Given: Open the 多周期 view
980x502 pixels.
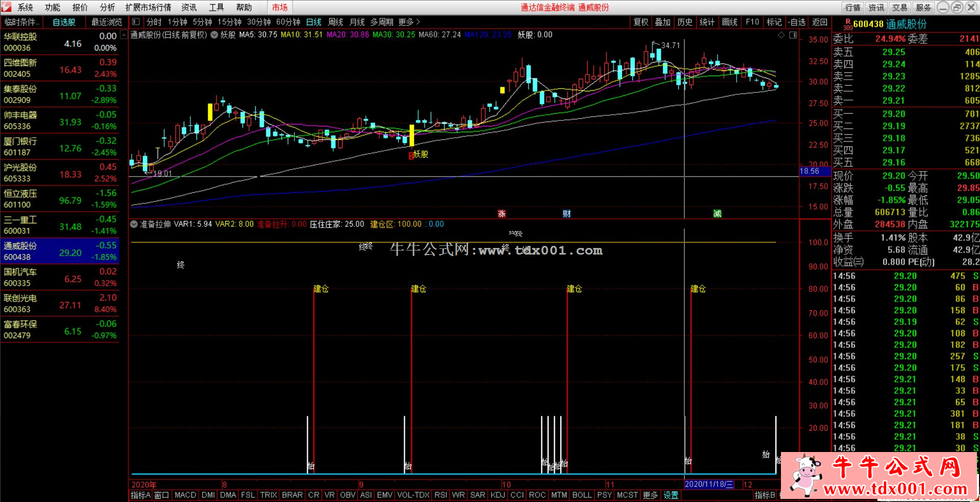Looking at the screenshot, I should pos(382,22).
